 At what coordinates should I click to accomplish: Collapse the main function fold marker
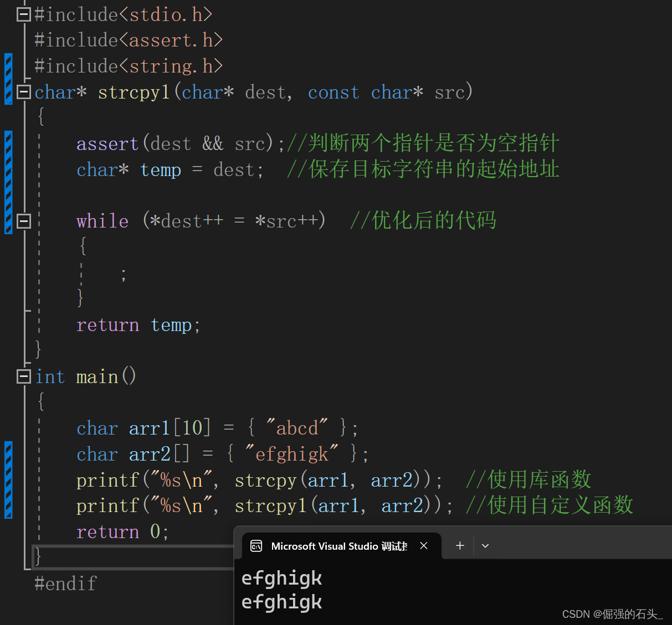(x=24, y=377)
